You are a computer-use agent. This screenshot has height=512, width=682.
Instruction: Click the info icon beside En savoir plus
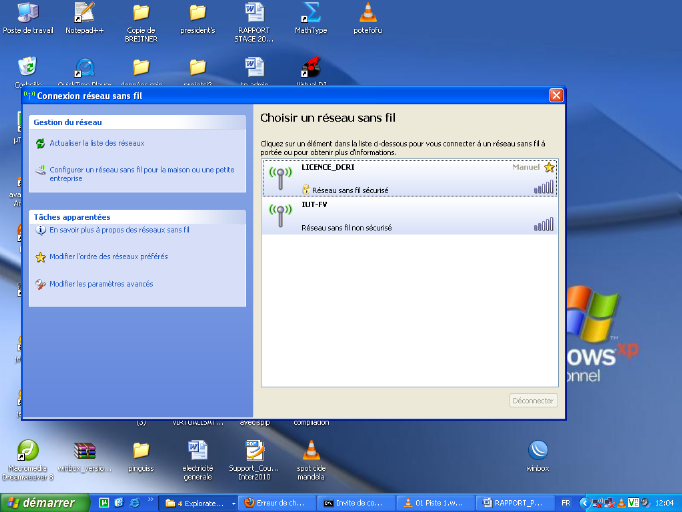coord(40,230)
